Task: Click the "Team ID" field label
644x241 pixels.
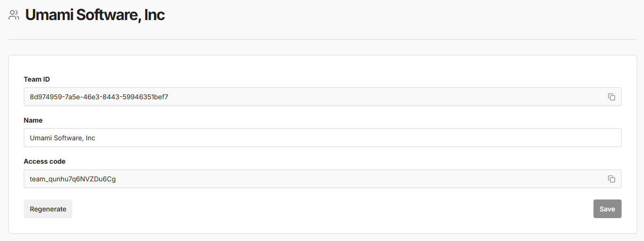Action: (x=37, y=79)
